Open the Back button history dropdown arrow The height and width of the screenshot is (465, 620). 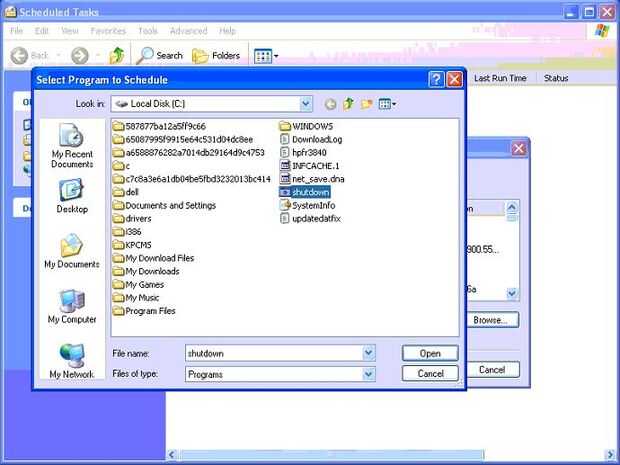59,56
